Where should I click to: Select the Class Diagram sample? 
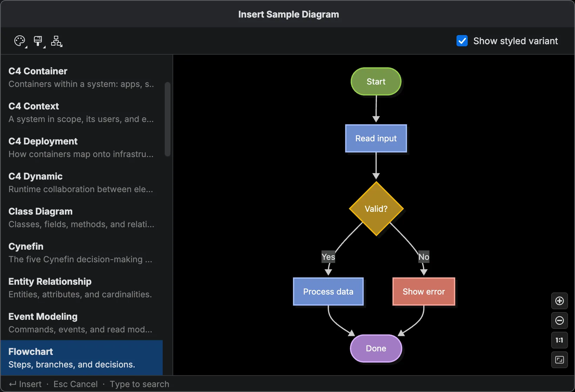click(x=82, y=218)
